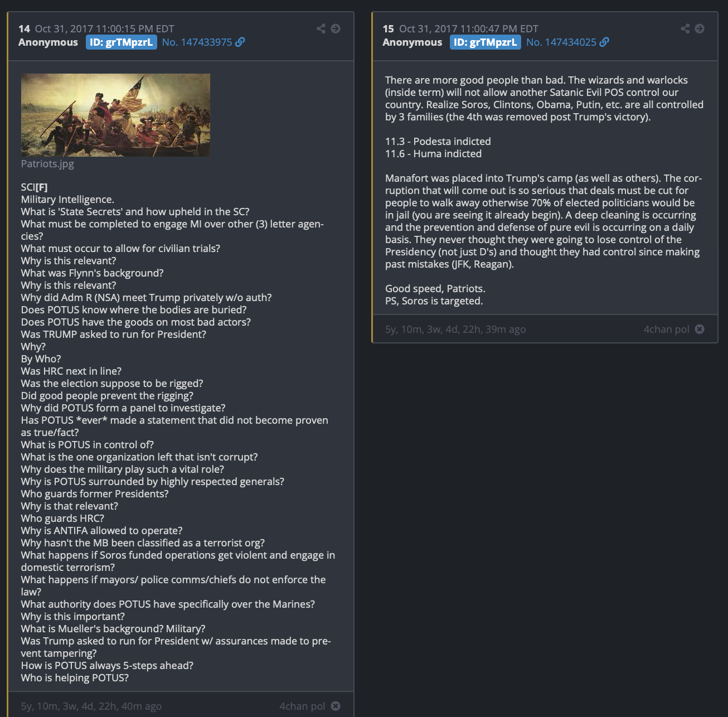Click the arrow icon on post 14
This screenshot has height=717, width=728.
click(336, 28)
